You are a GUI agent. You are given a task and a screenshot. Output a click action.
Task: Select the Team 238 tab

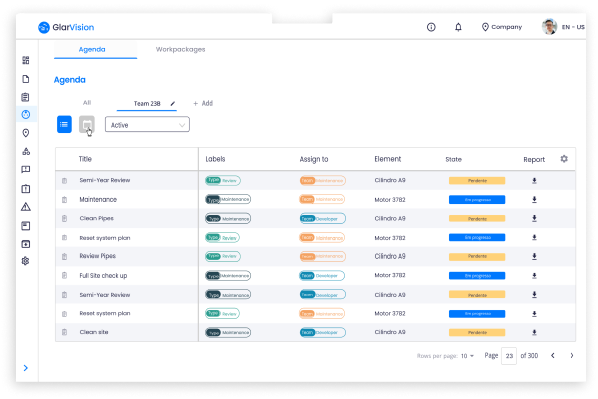click(147, 104)
